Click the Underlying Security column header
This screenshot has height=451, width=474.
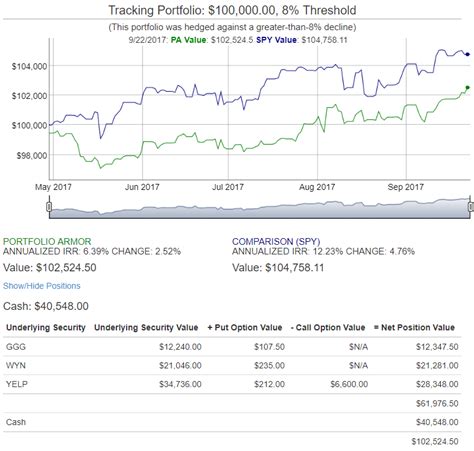(x=46, y=327)
